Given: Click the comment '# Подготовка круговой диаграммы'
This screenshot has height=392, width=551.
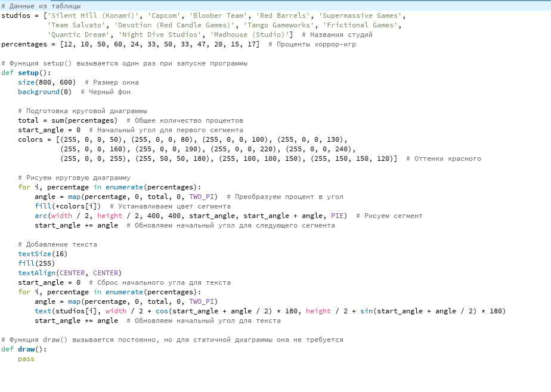Looking at the screenshot, I should coord(82,111).
